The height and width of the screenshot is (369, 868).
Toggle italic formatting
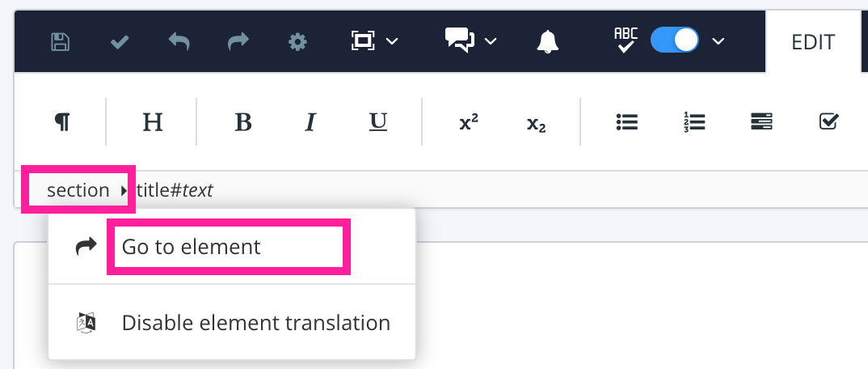click(310, 121)
